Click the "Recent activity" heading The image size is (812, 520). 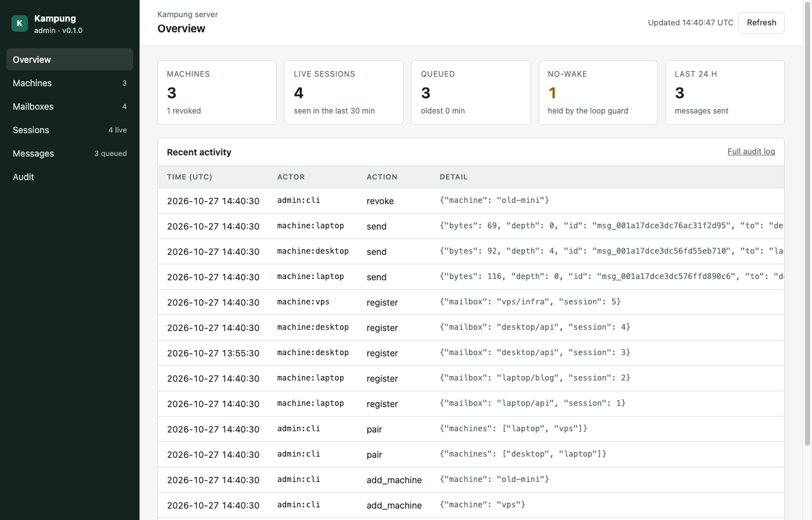(x=199, y=152)
